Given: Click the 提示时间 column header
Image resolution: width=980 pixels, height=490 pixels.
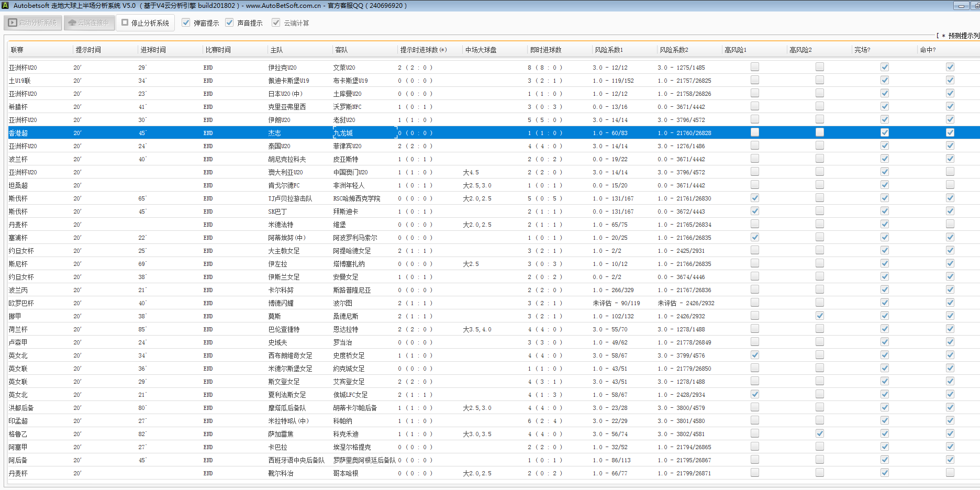Looking at the screenshot, I should tap(88, 50).
